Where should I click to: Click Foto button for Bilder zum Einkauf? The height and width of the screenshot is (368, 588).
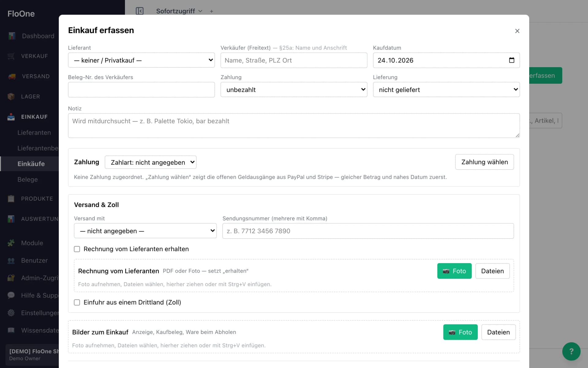pos(460,332)
